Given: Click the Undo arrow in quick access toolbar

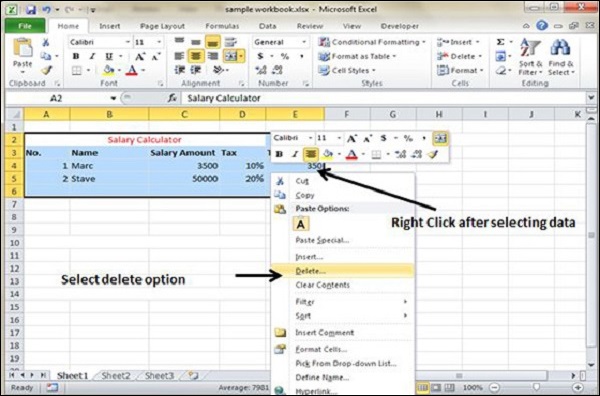Looking at the screenshot, I should point(47,9).
